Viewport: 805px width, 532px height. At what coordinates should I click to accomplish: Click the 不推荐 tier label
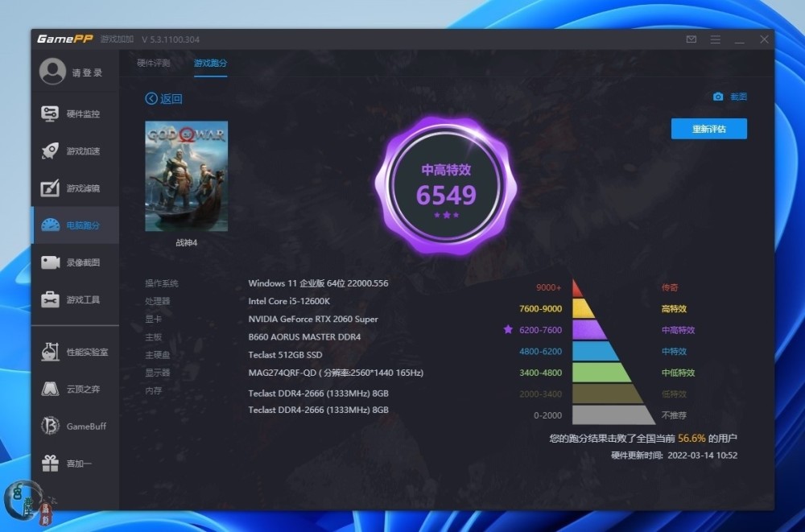[x=674, y=415]
